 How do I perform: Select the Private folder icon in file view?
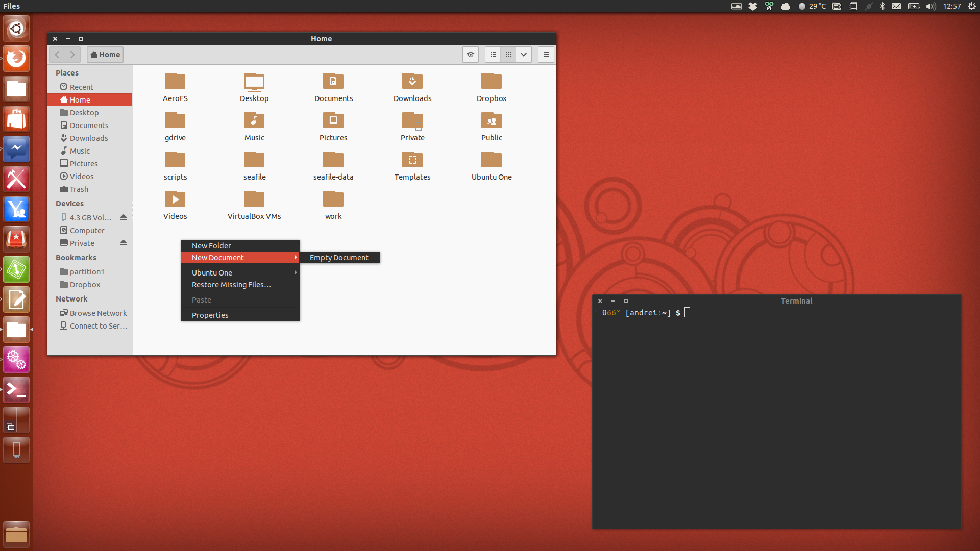(x=412, y=121)
